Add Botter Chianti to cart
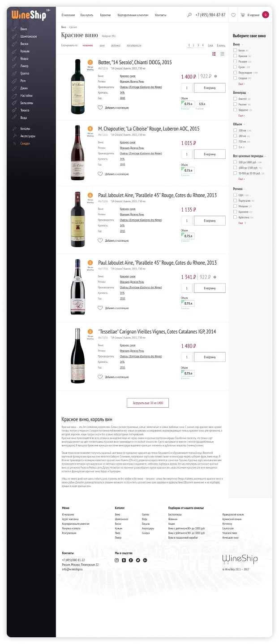 tap(209, 87)
